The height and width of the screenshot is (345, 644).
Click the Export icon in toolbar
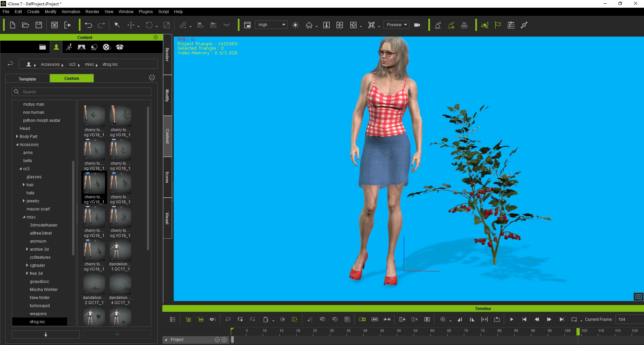tap(67, 25)
